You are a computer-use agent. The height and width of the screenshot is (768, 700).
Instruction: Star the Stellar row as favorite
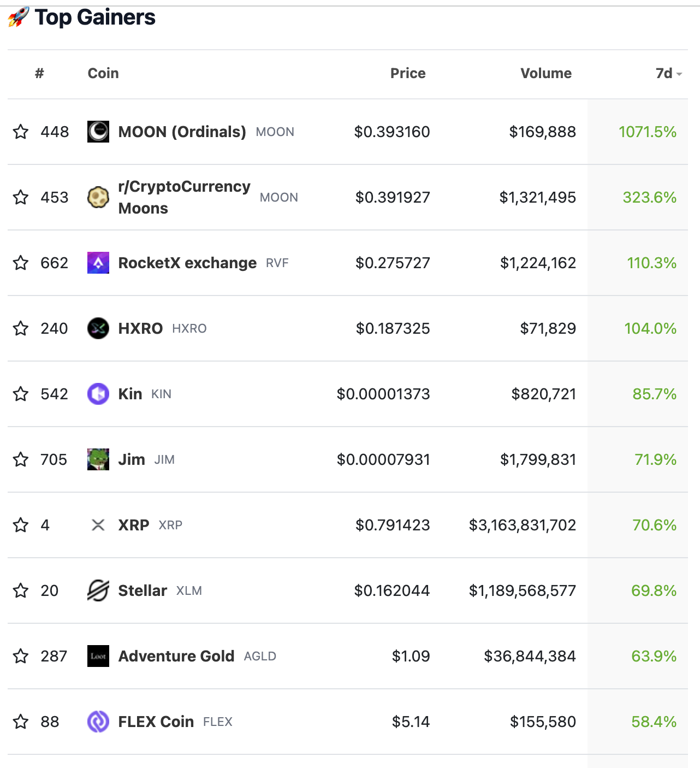pos(21,590)
